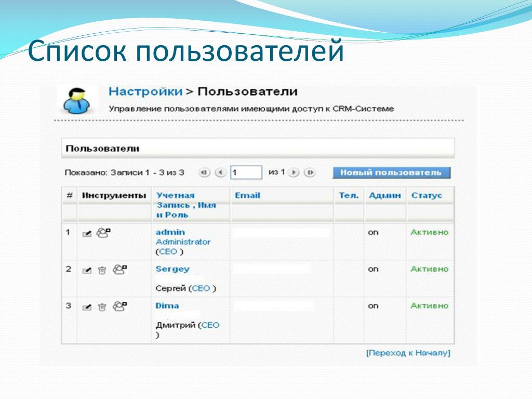Screen dimensions: 532x399
Task: Go to first page of records
Action: (204, 172)
